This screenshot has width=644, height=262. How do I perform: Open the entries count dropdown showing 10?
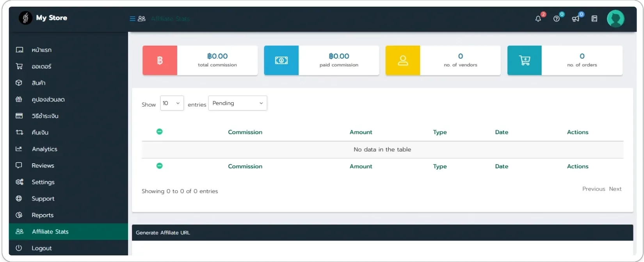pos(172,103)
